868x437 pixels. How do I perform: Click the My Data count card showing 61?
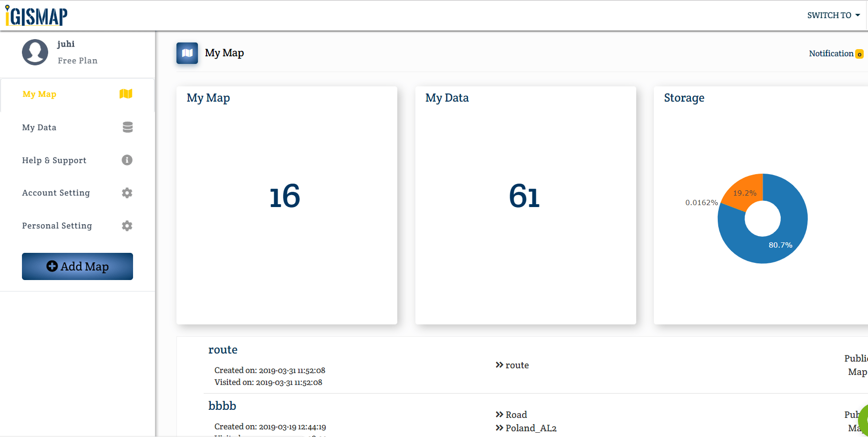pos(525,205)
